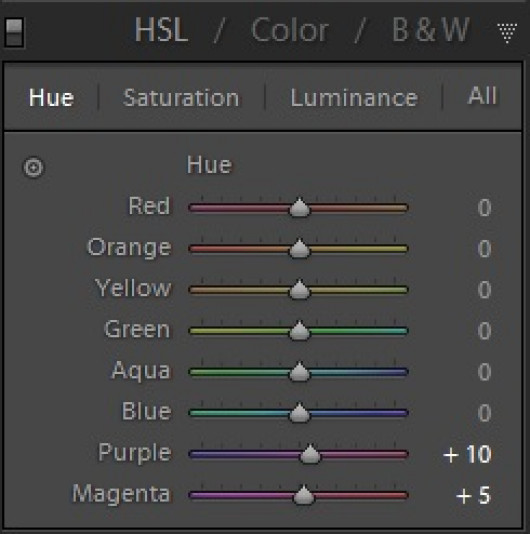
Task: Click the Orange hue slider handle
Action: click(x=299, y=248)
